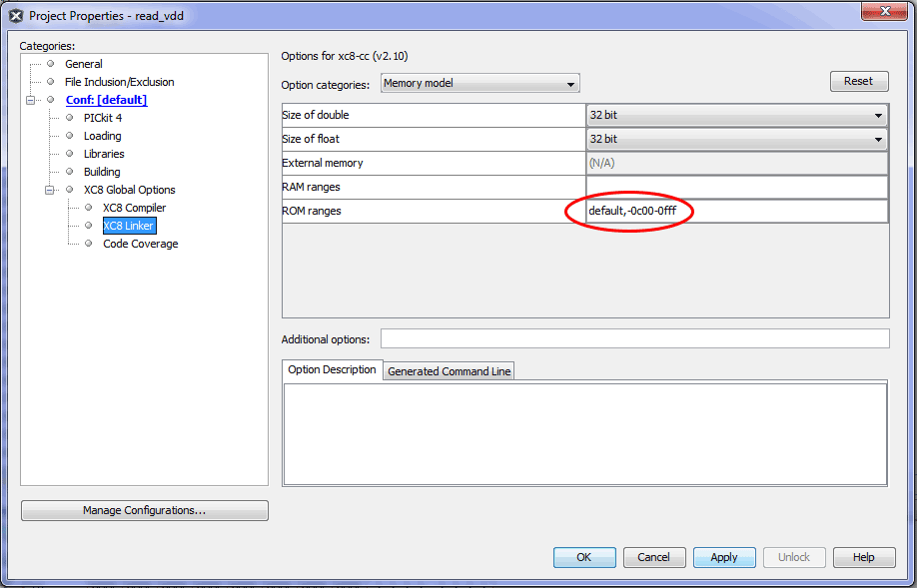This screenshot has width=917, height=588.
Task: Click the ROM ranges label cell
Action: pos(434,211)
